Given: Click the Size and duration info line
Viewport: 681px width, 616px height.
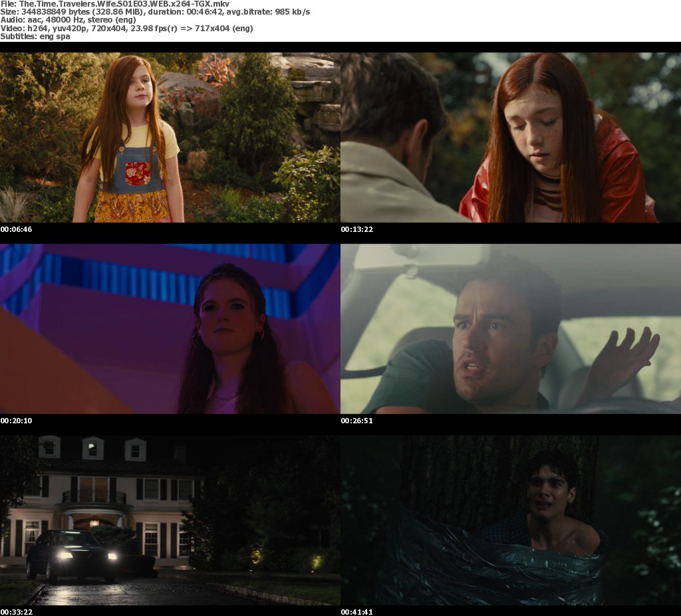Looking at the screenshot, I should tap(155, 12).
